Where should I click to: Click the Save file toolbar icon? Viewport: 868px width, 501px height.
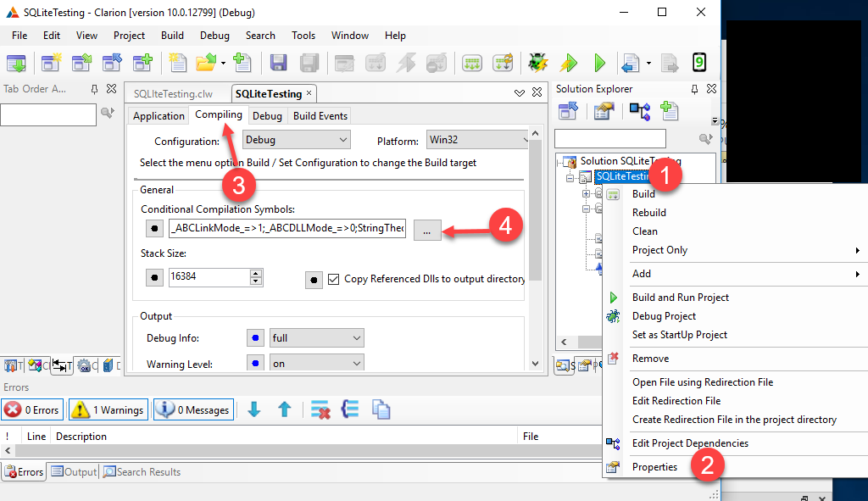pyautogui.click(x=278, y=64)
